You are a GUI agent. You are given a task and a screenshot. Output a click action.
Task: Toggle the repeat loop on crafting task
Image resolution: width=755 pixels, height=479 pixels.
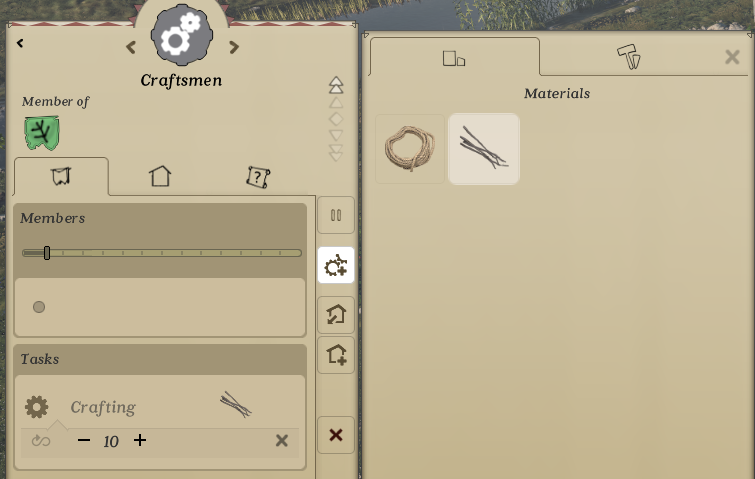pos(41,440)
